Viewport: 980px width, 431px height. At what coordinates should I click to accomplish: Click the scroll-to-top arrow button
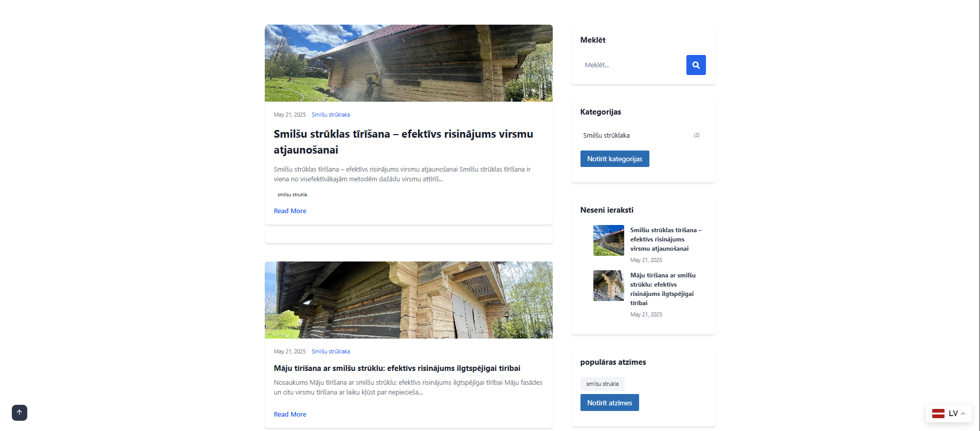[x=20, y=413]
